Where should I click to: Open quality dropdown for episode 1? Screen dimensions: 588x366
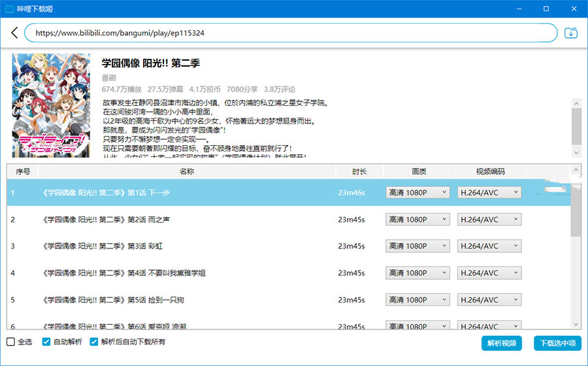[x=418, y=192]
